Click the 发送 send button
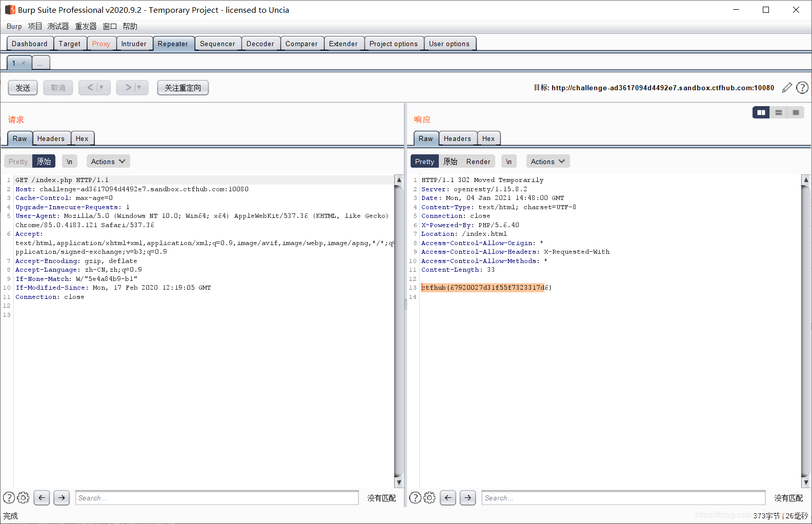The width and height of the screenshot is (812, 524). [23, 88]
